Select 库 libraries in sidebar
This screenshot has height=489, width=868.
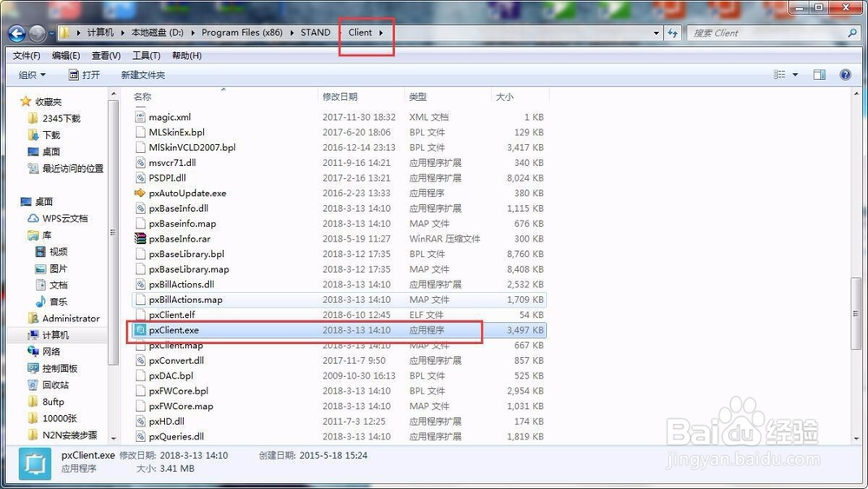click(x=40, y=235)
